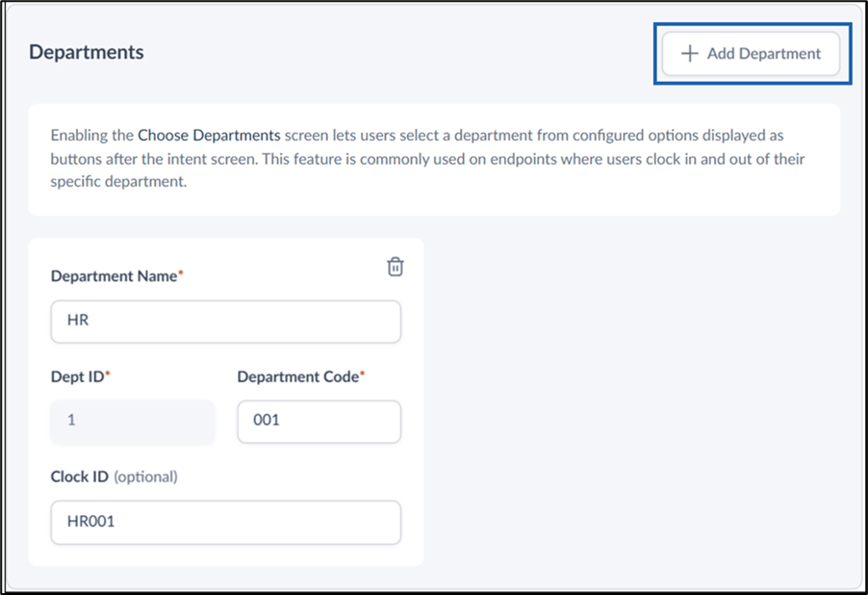Focus the Department Code field with 001
This screenshot has height=595, width=868.
click(319, 422)
